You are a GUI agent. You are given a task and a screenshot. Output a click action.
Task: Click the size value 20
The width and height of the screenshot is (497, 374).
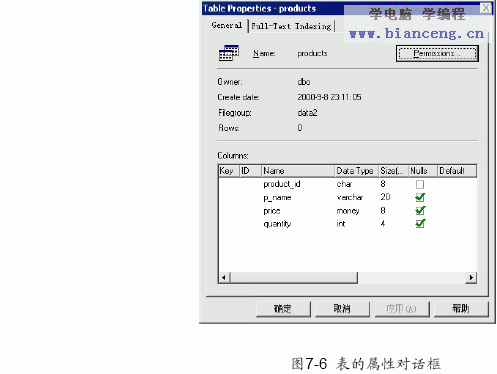(x=385, y=197)
